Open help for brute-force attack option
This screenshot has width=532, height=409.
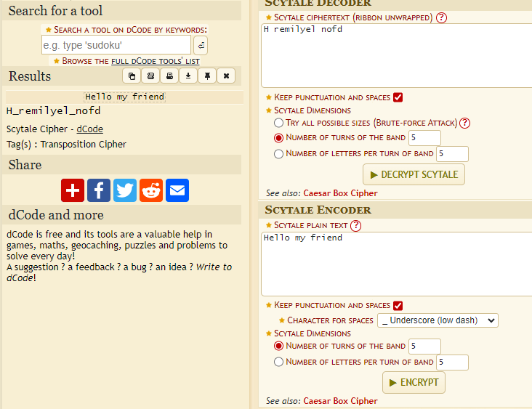[x=464, y=123]
